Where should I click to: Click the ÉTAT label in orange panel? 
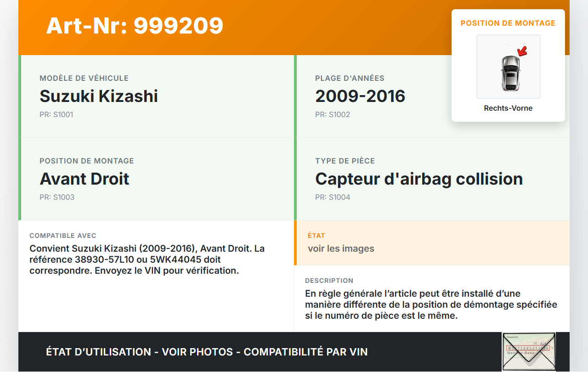[x=317, y=236]
